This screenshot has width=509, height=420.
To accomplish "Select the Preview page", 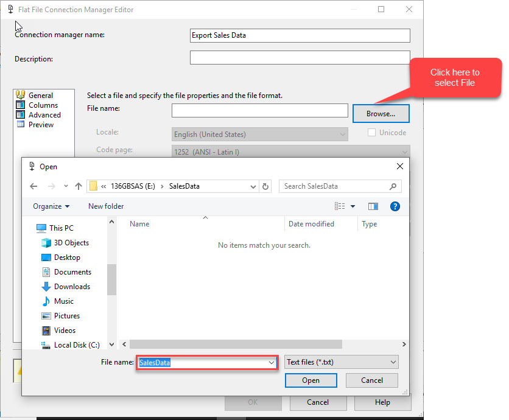I will click(x=41, y=125).
